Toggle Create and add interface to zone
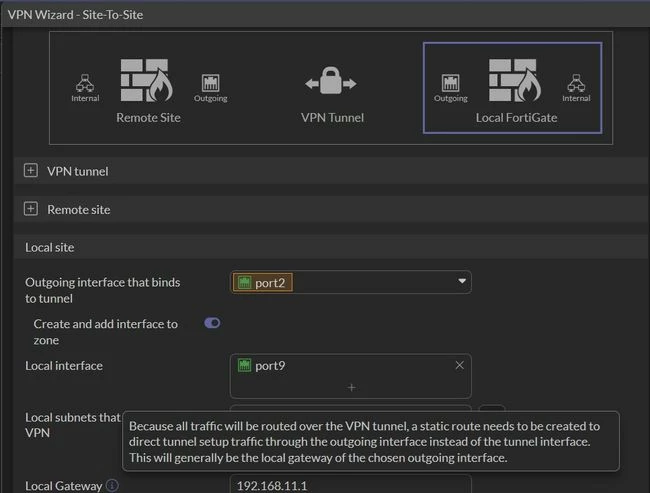 point(212,323)
